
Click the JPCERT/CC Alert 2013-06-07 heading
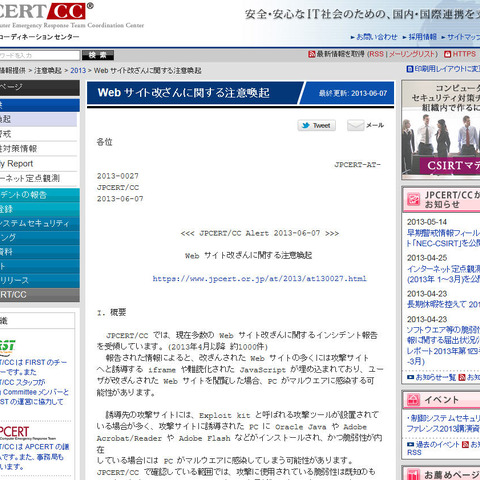click(x=260, y=233)
